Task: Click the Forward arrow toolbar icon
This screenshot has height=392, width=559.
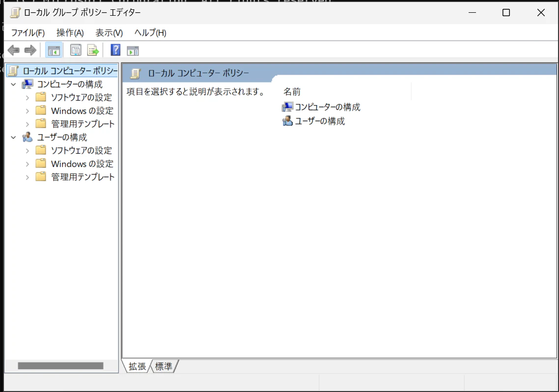Action: pyautogui.click(x=30, y=50)
